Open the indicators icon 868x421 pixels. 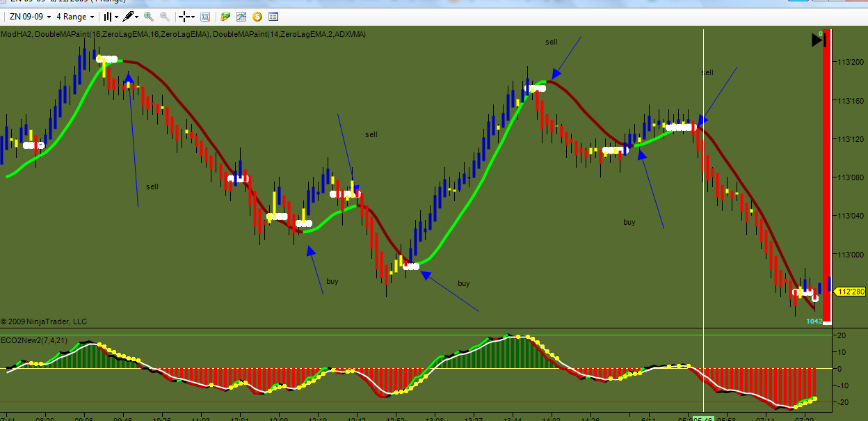pos(241,16)
